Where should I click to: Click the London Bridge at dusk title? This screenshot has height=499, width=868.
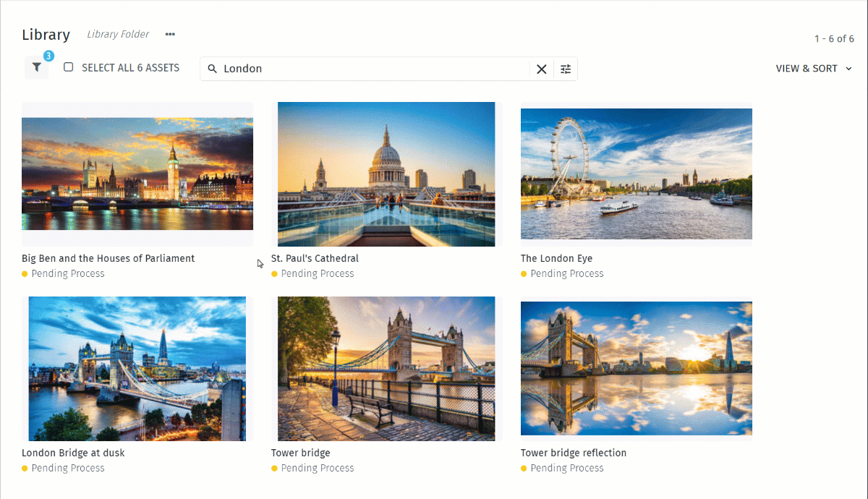(x=73, y=453)
